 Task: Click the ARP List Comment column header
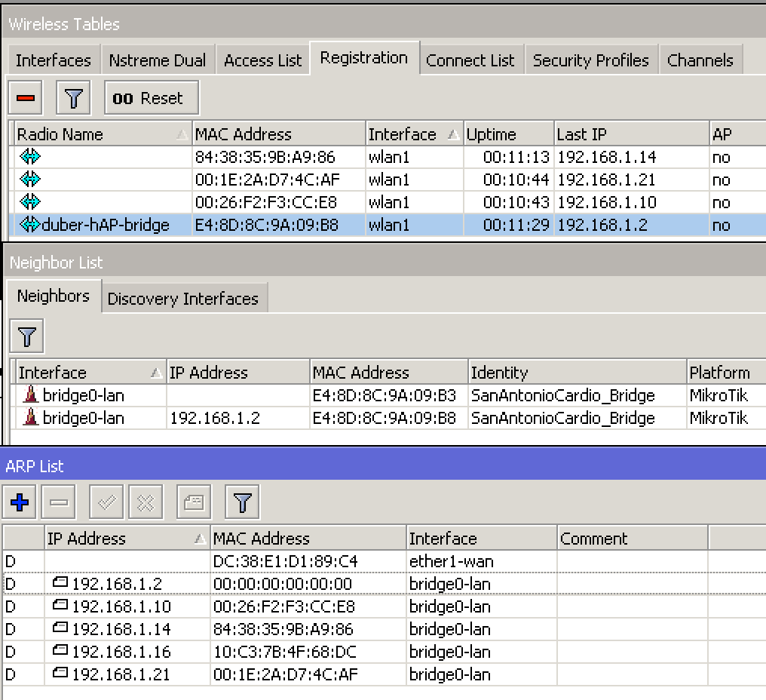632,538
